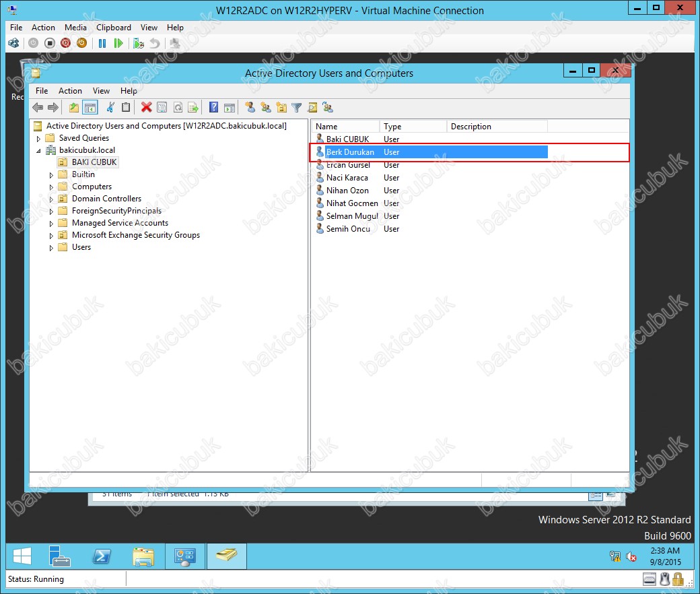700x594 pixels.
Task: Open View menu in Active Directory window
Action: (x=102, y=91)
